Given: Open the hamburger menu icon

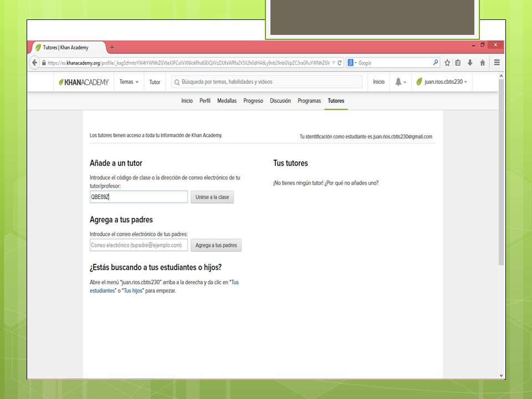Looking at the screenshot, I should [497, 63].
